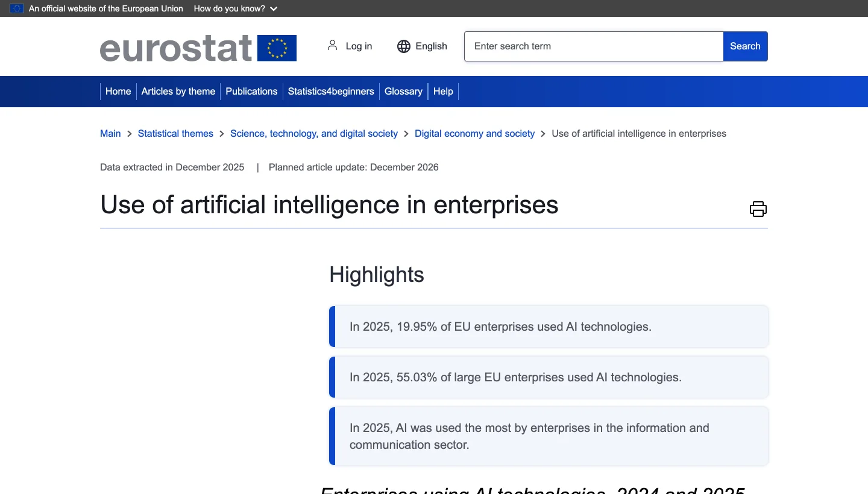Click 'An official website of the European Union' text
The image size is (868, 494).
(106, 8)
